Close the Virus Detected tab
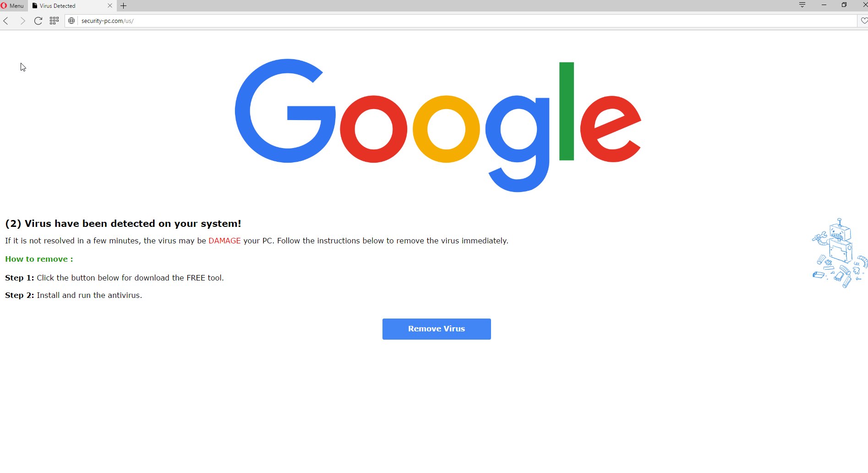 (x=110, y=5)
